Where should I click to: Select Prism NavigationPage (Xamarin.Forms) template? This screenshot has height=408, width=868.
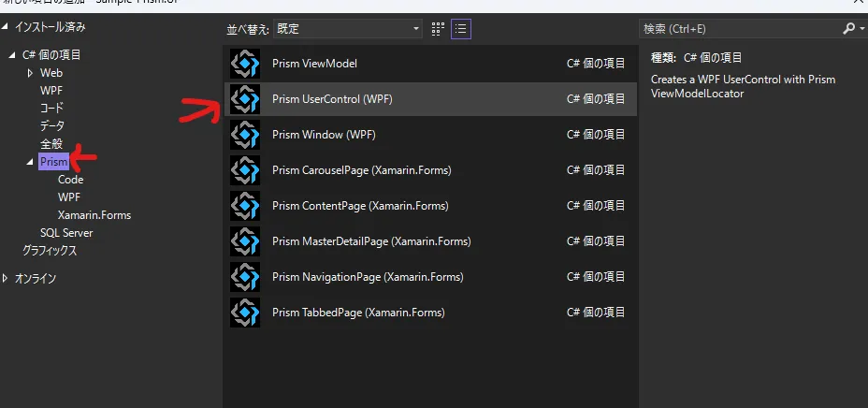[429, 277]
